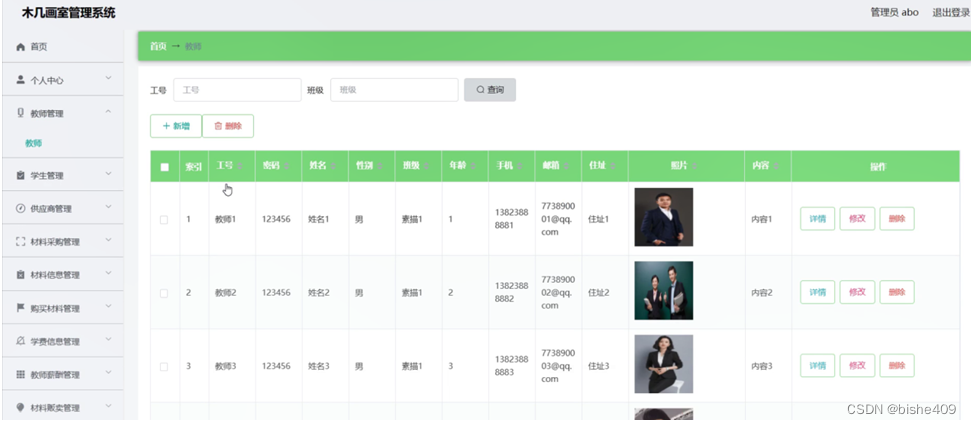Expand the 学生管理 chevron
Image resolution: width=971 pixels, height=424 pixels.
[108, 174]
